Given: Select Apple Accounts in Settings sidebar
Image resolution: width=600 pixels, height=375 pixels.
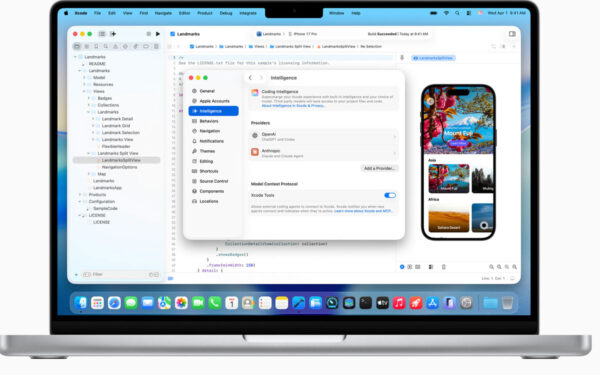Looking at the screenshot, I should click(x=214, y=101).
